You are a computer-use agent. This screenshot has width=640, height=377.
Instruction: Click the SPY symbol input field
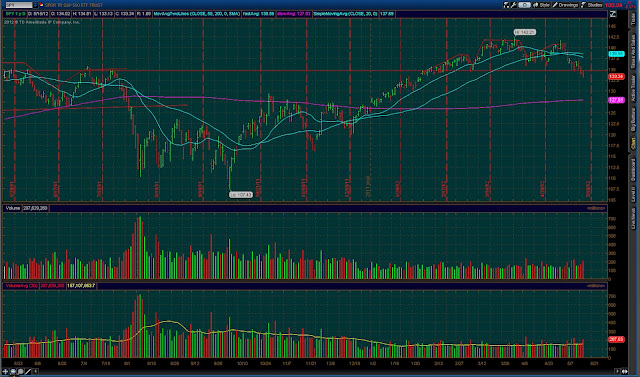(19, 5)
